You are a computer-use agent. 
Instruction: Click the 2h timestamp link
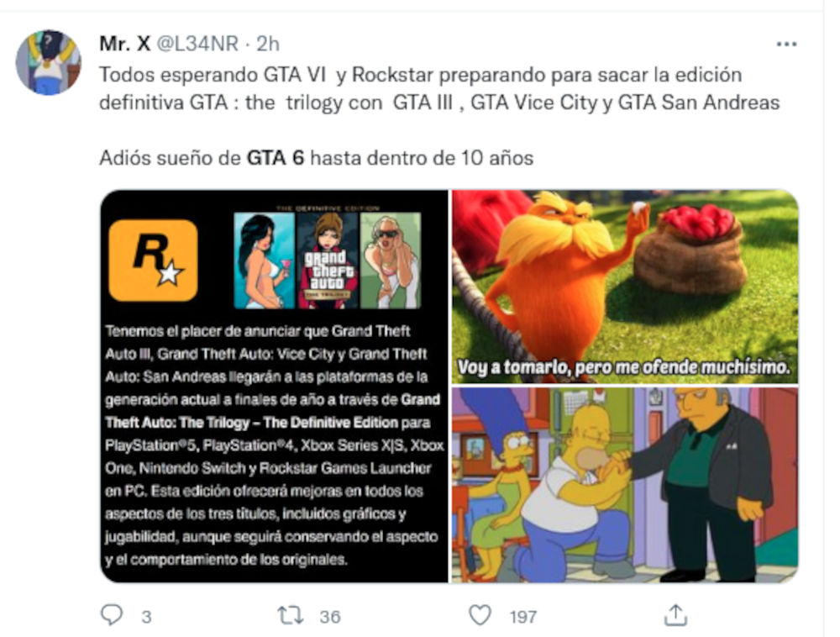pos(268,44)
